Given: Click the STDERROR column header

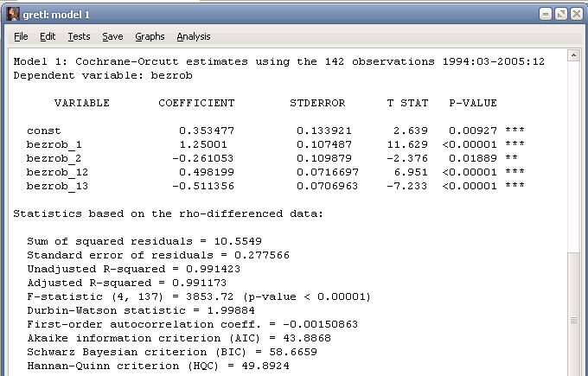Looking at the screenshot, I should 317,103.
